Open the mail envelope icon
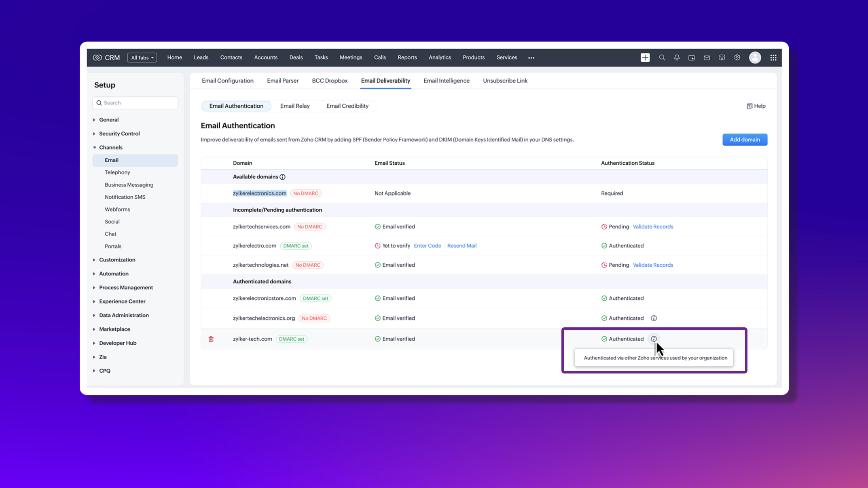 pyautogui.click(x=707, y=57)
